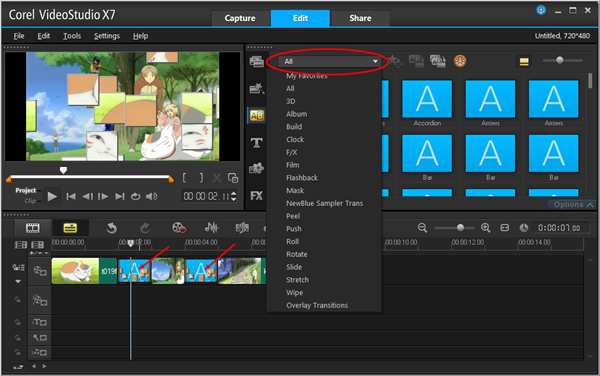Click the Record/Capture option icon

(x=179, y=228)
